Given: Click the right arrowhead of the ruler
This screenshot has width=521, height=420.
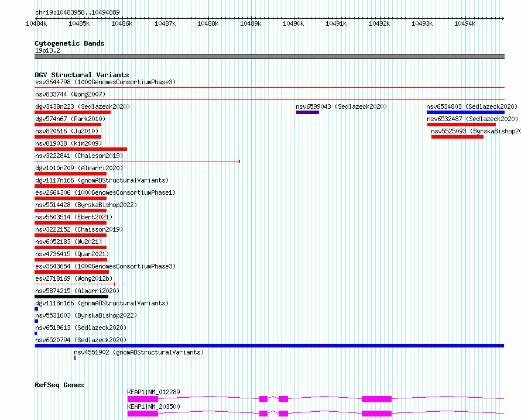Looking at the screenshot, I should point(503,18).
